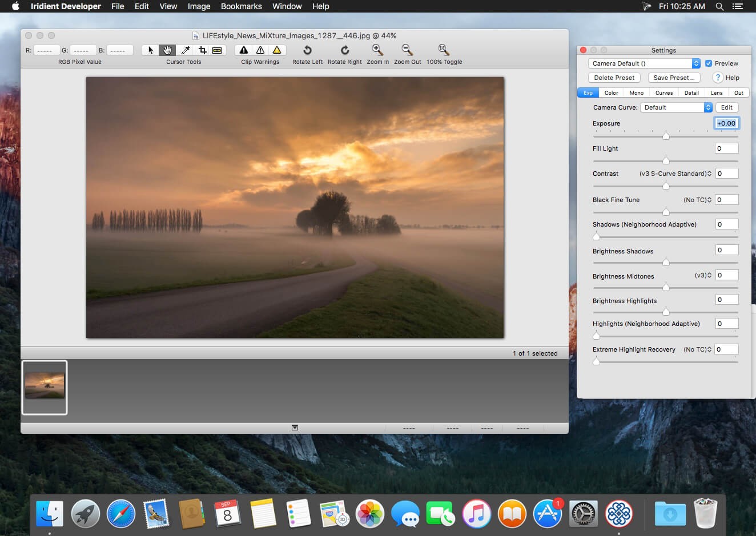Select the arrow cursor tool

[x=150, y=50]
